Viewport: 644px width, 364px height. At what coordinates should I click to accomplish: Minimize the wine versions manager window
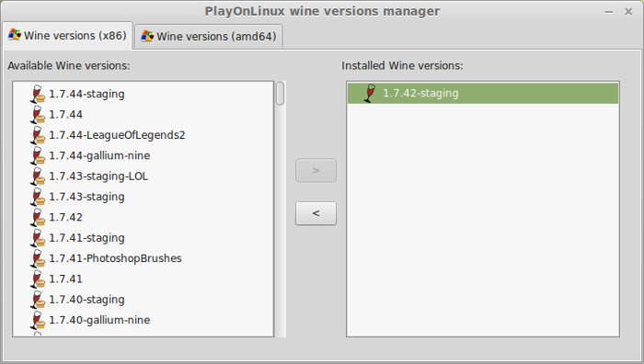click(609, 12)
